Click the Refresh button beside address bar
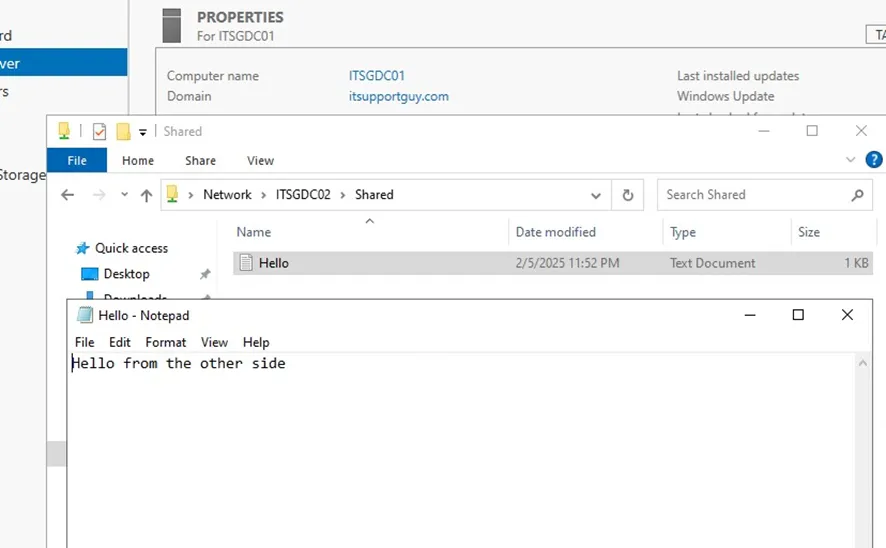 [x=628, y=195]
